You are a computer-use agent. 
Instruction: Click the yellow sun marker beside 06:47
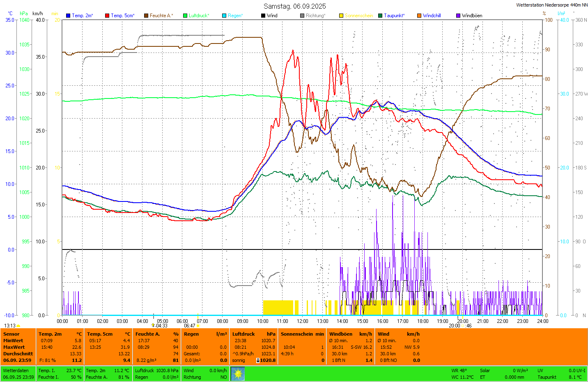[198, 326]
